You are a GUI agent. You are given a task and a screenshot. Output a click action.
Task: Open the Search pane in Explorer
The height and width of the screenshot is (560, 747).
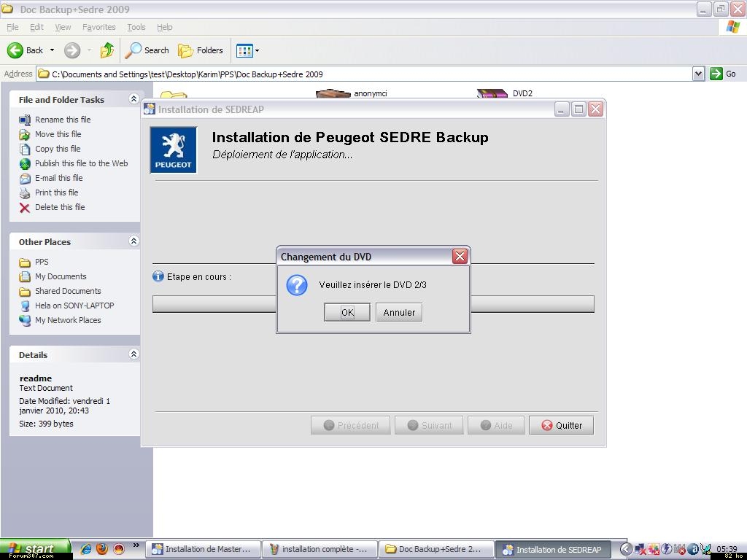147,50
